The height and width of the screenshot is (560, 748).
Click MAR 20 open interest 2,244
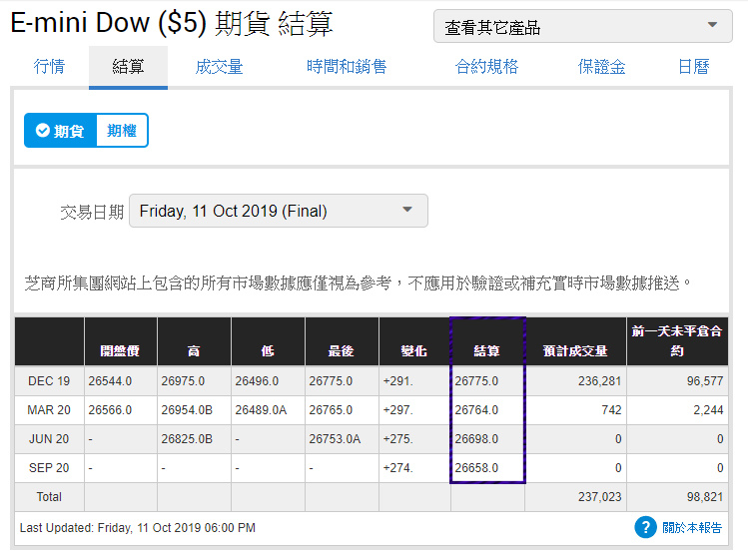coord(708,409)
